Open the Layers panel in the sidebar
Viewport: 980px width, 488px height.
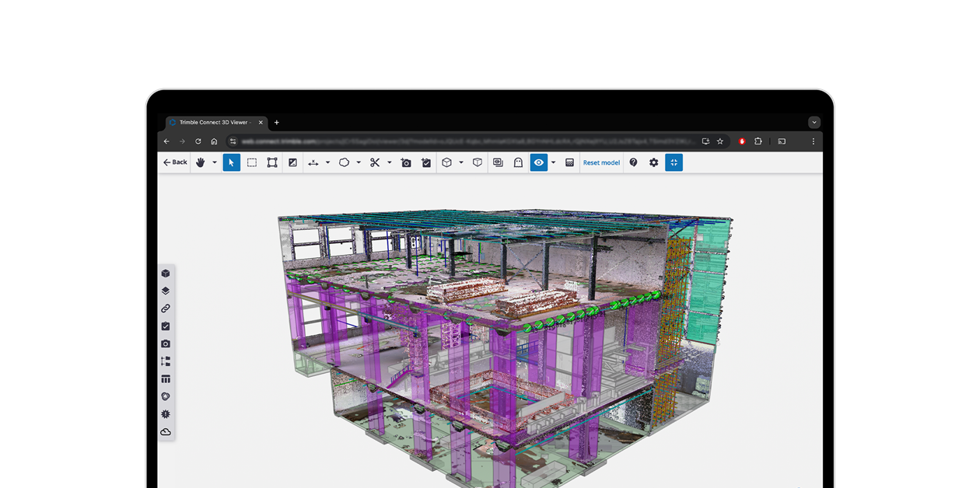165,291
